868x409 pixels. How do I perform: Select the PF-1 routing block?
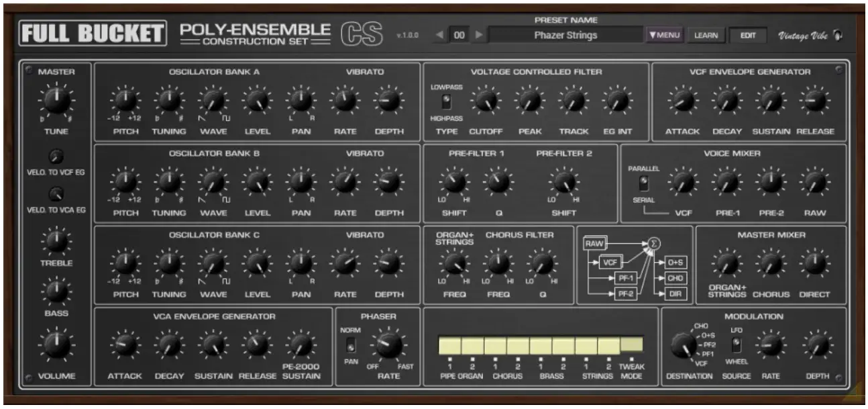tap(627, 278)
